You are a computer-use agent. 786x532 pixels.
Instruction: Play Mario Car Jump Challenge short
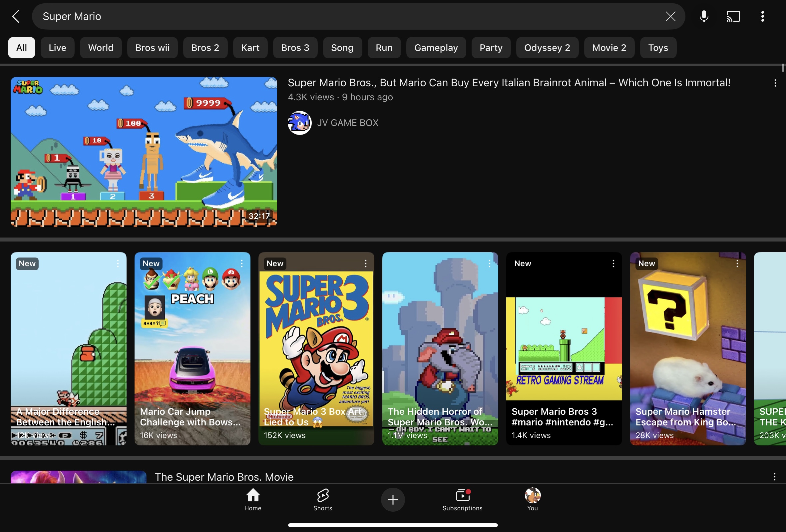193,349
